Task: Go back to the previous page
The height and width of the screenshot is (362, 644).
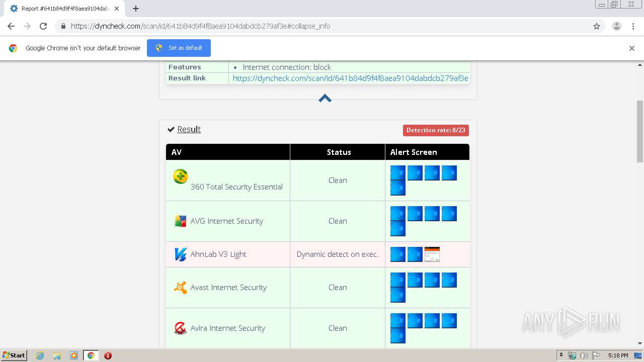Action: pos(11,26)
